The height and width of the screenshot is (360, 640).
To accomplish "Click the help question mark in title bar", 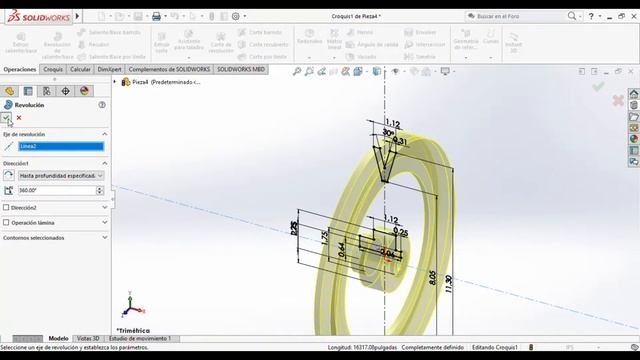I will [x=591, y=16].
